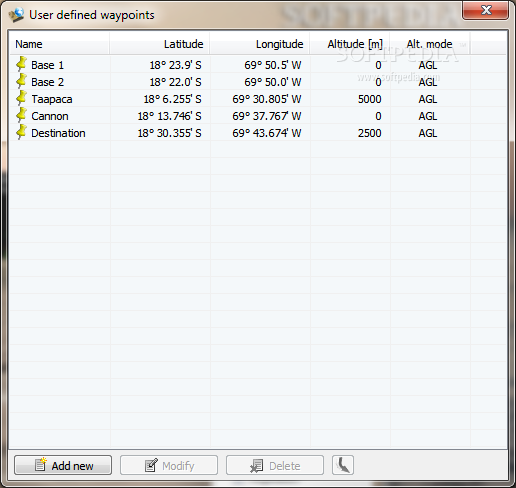Click the Modify button
The image size is (516, 488).
169,465
